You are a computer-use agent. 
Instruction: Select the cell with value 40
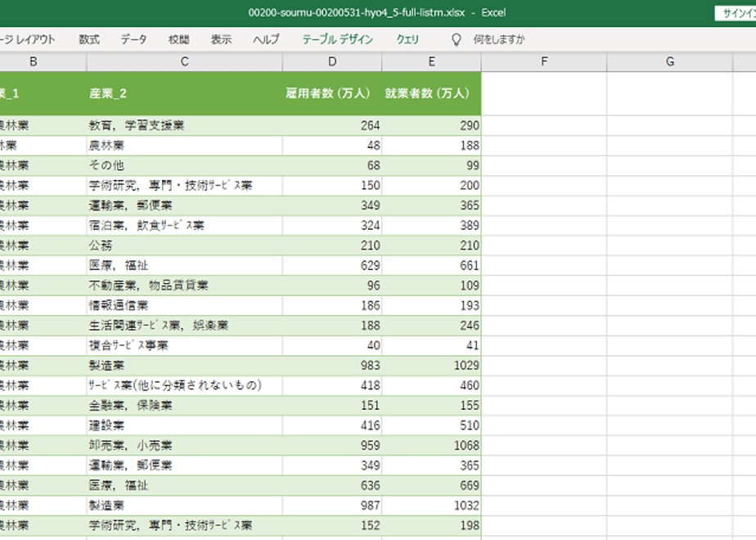(x=332, y=346)
